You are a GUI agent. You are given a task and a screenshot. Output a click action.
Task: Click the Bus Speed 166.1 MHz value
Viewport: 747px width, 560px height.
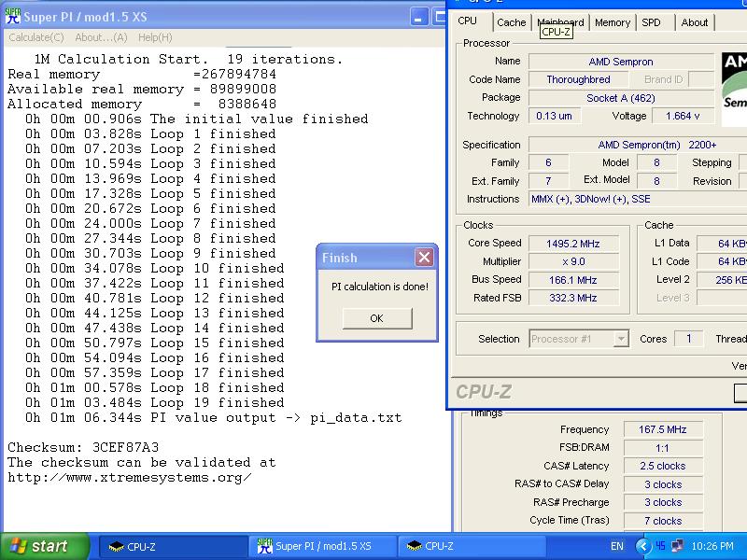[573, 280]
